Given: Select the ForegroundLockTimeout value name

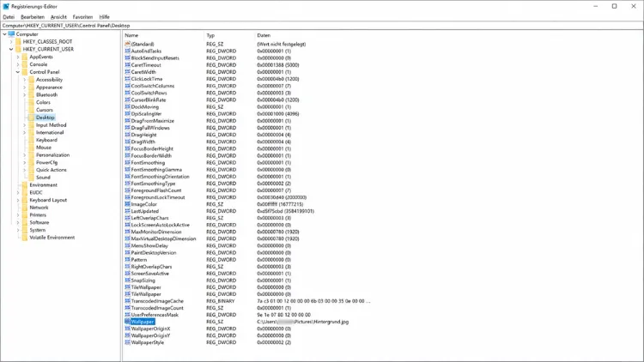Looking at the screenshot, I should pyautogui.click(x=158, y=197).
